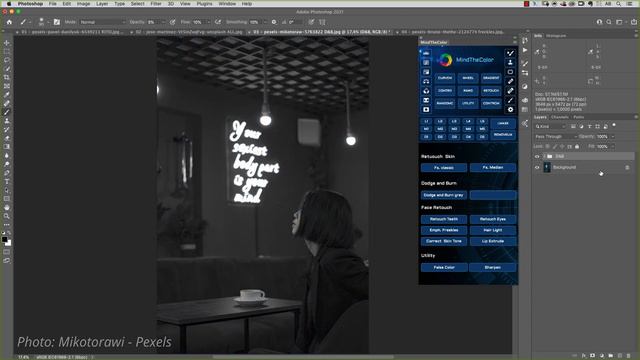Click the brush check icon in MindTheColor panel
The height and width of the screenshot is (360, 640).
[510, 53]
